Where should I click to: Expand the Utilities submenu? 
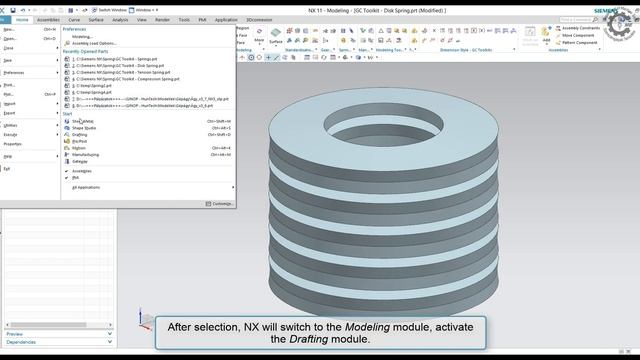coord(29,125)
